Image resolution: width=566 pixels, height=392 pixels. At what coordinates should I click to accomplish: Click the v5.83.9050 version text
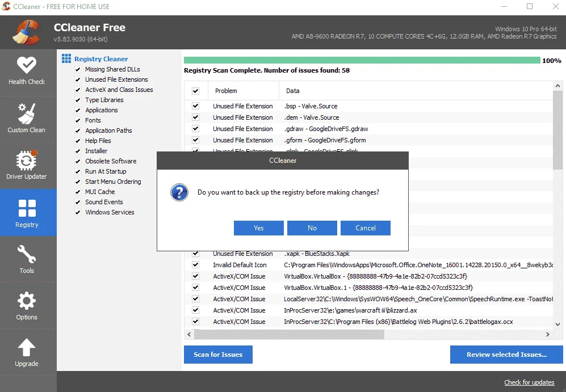81,39
